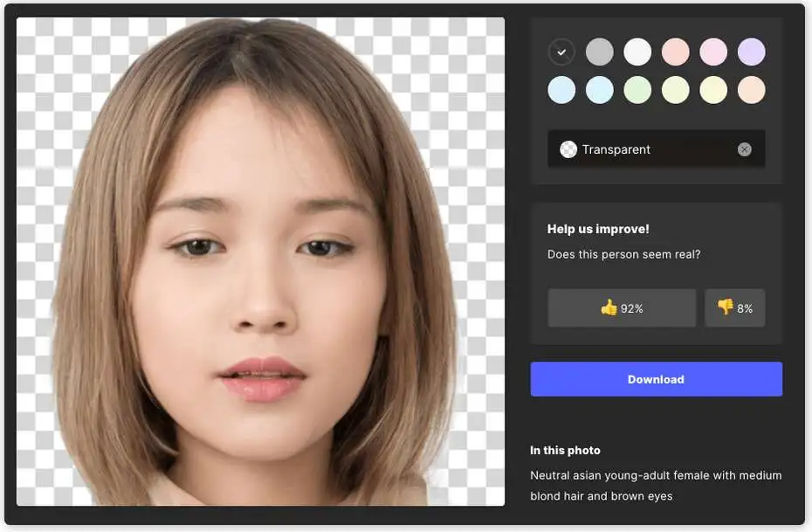Choose the pale blue swatch below gray
The height and width of the screenshot is (532, 812).
click(599, 90)
